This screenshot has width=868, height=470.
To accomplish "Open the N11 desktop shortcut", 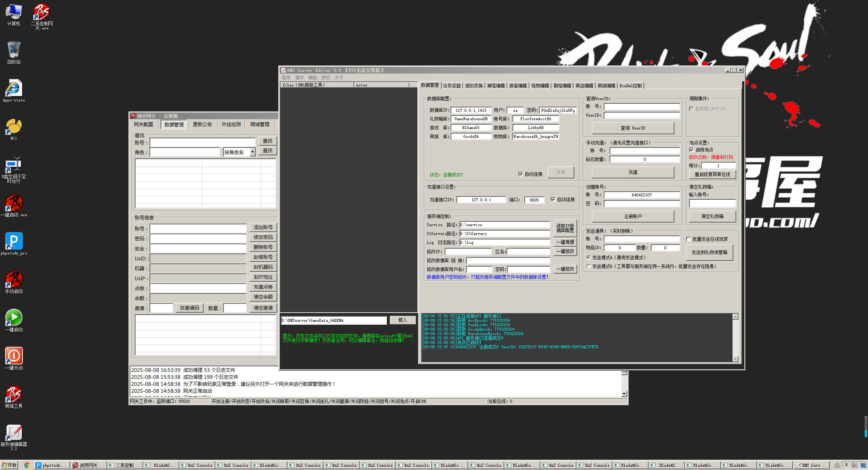I will tap(14, 129).
